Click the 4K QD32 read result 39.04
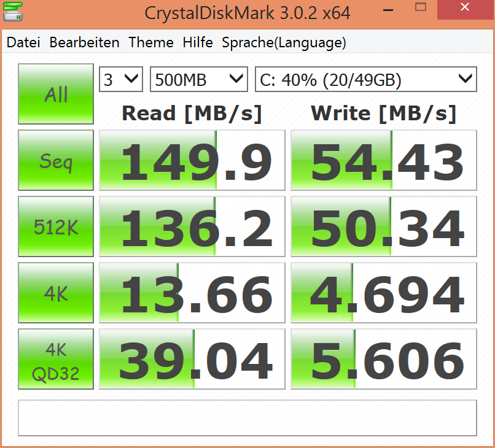 [x=192, y=359]
